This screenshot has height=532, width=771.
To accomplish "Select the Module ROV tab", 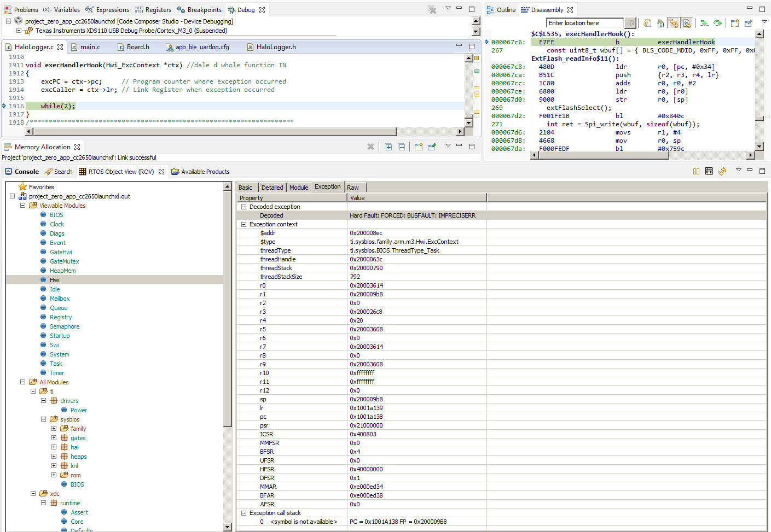I will click(x=299, y=188).
